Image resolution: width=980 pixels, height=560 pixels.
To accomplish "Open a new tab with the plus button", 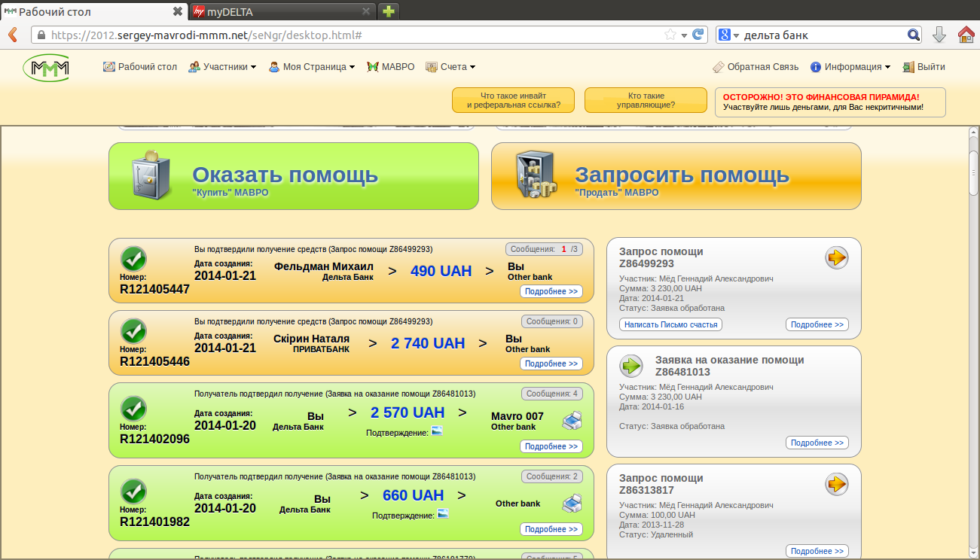I will pyautogui.click(x=389, y=11).
